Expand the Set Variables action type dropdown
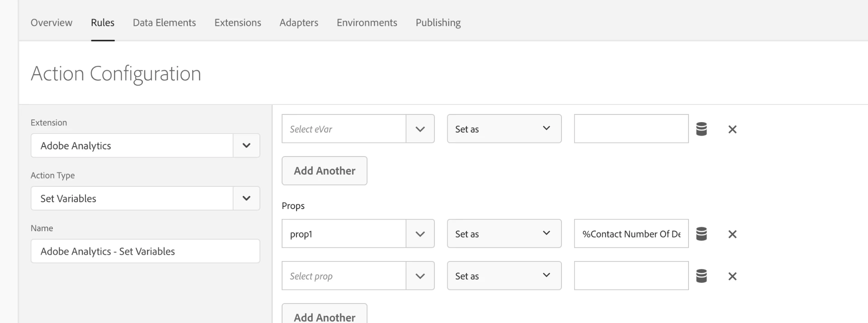This screenshot has height=323, width=868. [246, 198]
